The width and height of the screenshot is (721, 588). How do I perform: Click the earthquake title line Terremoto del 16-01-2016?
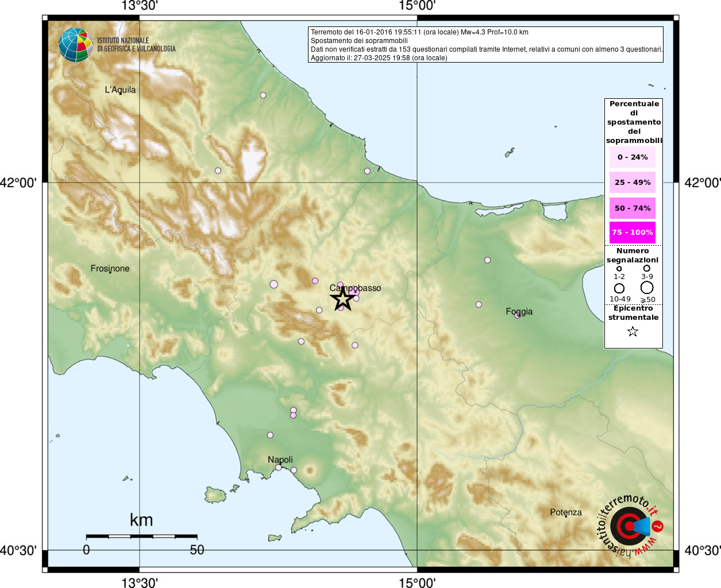coord(419,32)
